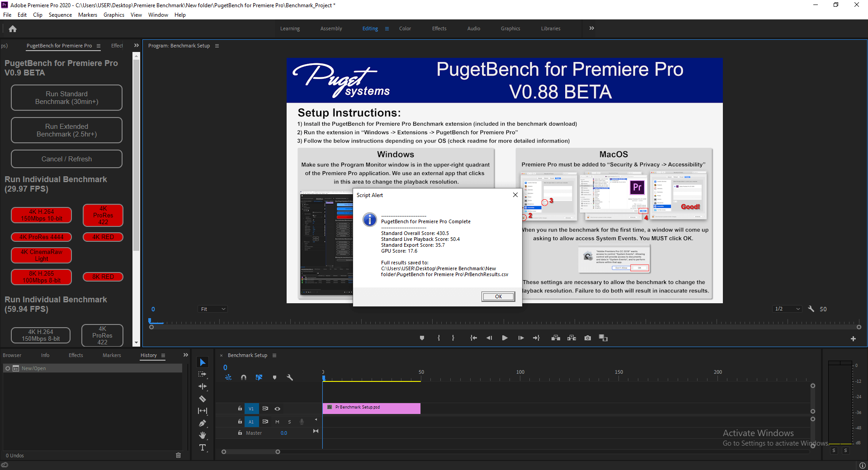This screenshot has width=868, height=470.
Task: Select the Slip tool
Action: pos(203,411)
